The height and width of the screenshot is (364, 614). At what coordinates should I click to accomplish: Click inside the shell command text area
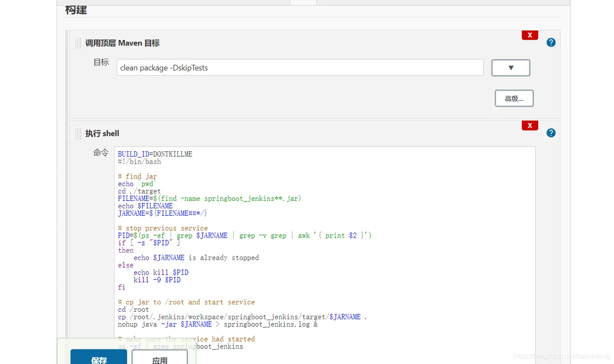[325, 255]
